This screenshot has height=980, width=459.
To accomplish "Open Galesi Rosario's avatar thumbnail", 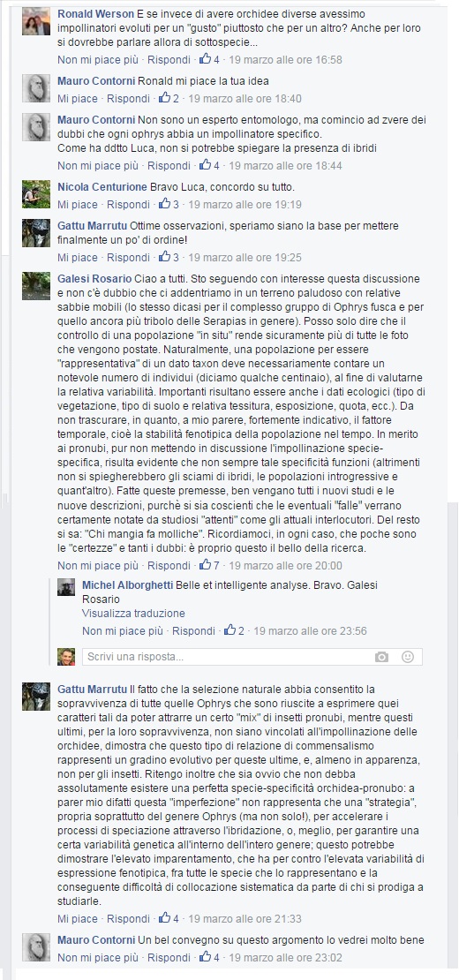I will [36, 286].
